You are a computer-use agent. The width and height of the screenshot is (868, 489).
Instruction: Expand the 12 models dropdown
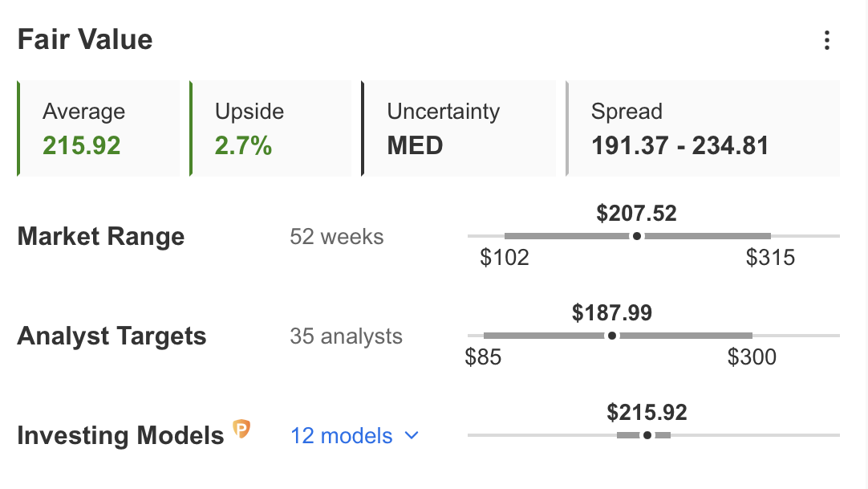(x=355, y=436)
